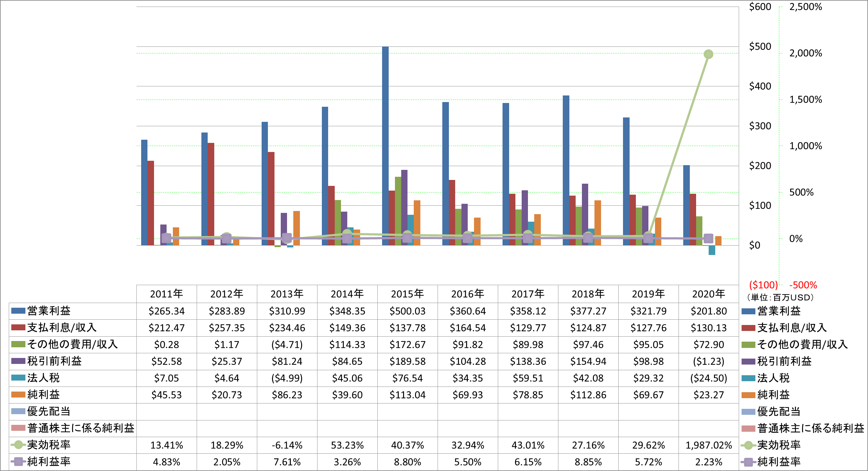Click the 2,000% secondary axis label
This screenshot has height=471, width=868.
pyautogui.click(x=806, y=53)
